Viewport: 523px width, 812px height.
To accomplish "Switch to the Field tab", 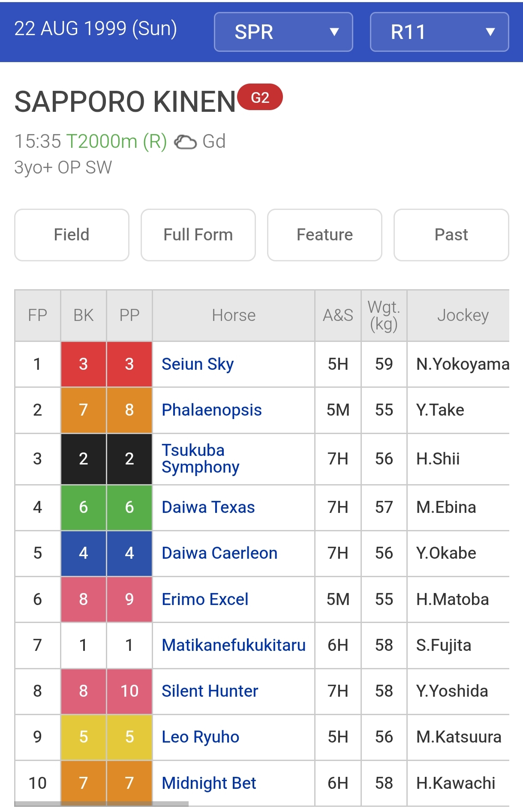I will pos(72,235).
